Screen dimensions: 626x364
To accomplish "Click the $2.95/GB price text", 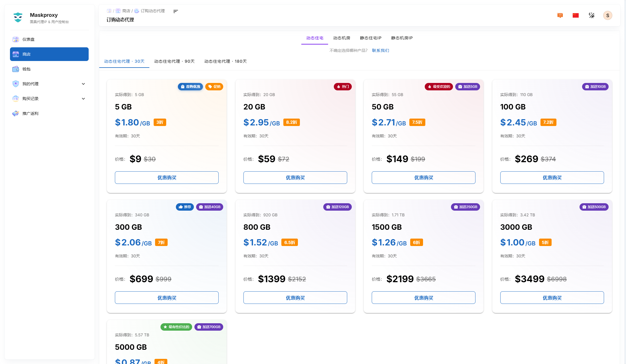I will [x=261, y=123].
